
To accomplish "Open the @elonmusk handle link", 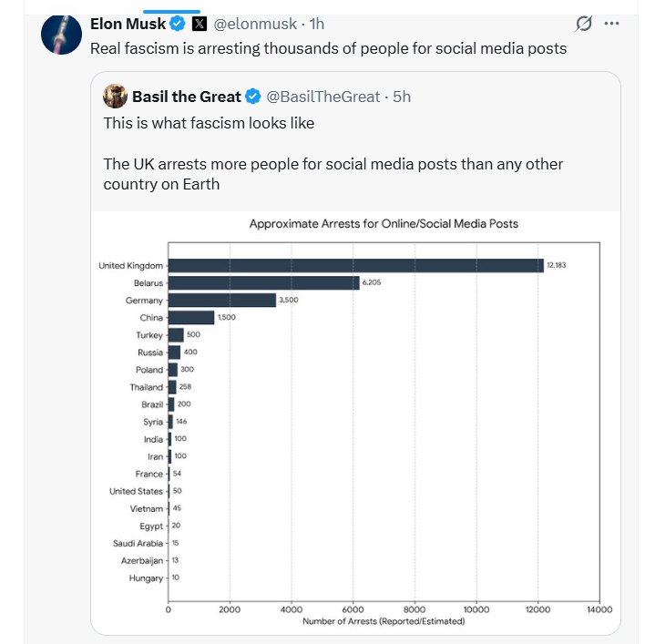I will tap(255, 24).
